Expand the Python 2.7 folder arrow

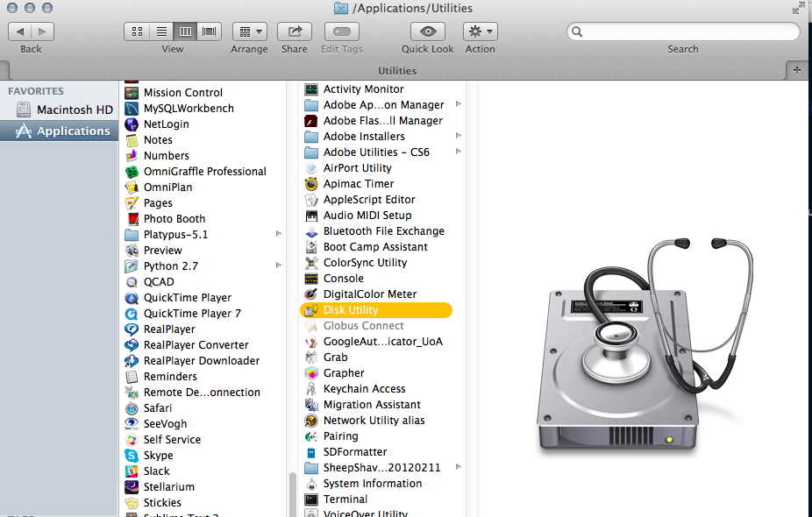279,266
